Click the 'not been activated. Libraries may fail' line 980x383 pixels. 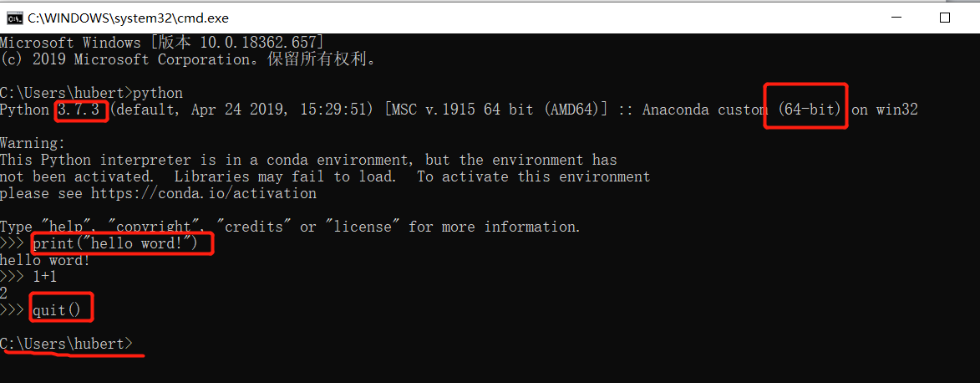[325, 177]
